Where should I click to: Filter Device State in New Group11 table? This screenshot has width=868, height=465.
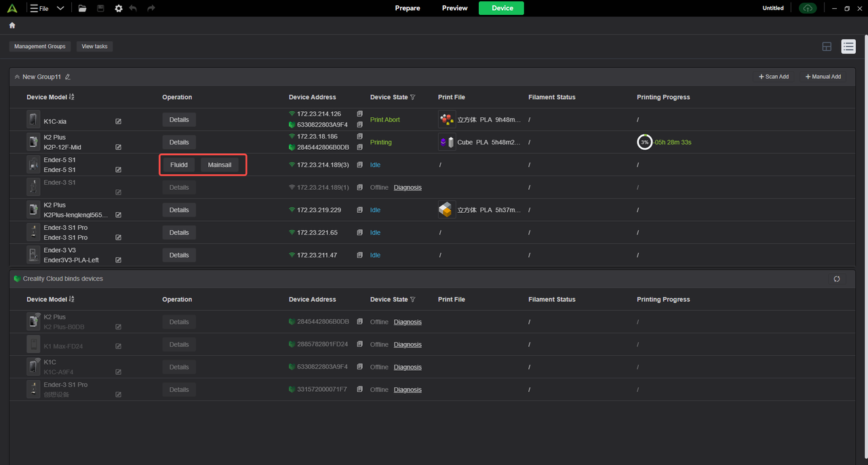pos(412,97)
